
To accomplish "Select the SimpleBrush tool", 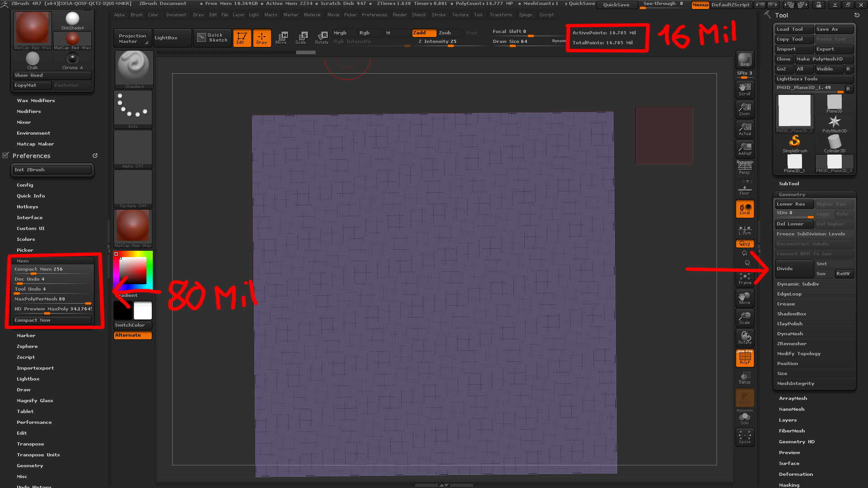I will tap(794, 144).
